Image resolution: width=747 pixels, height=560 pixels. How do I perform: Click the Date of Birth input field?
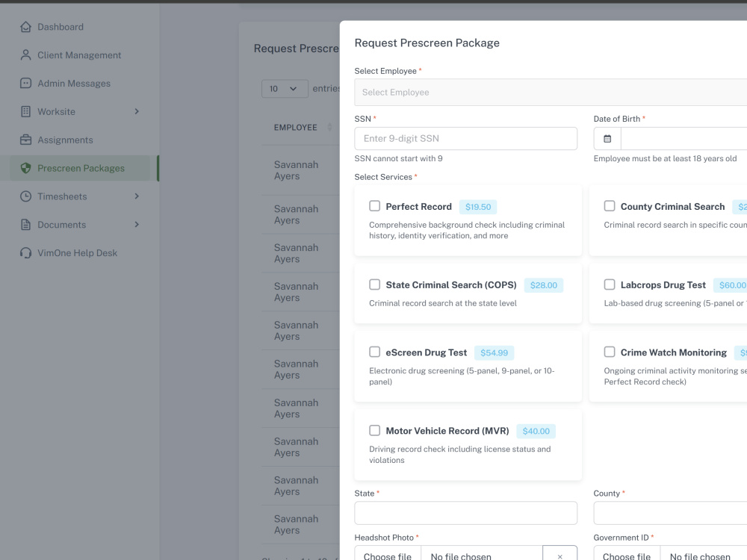coord(684,139)
